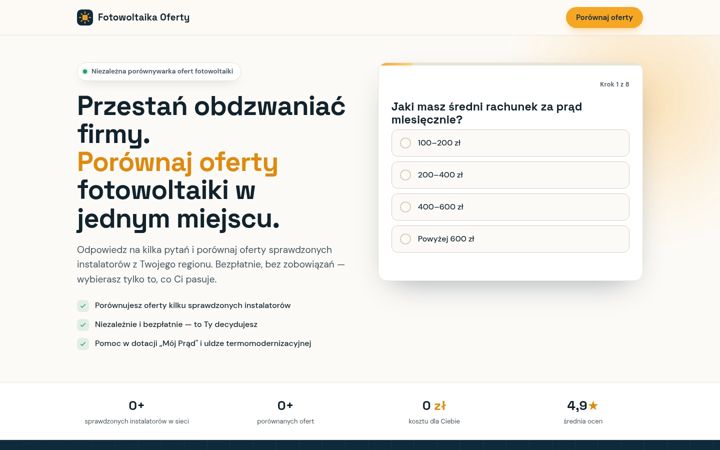Viewport: 720px width, 450px height.
Task: Click the orange quiz progress bar
Action: [397, 64]
